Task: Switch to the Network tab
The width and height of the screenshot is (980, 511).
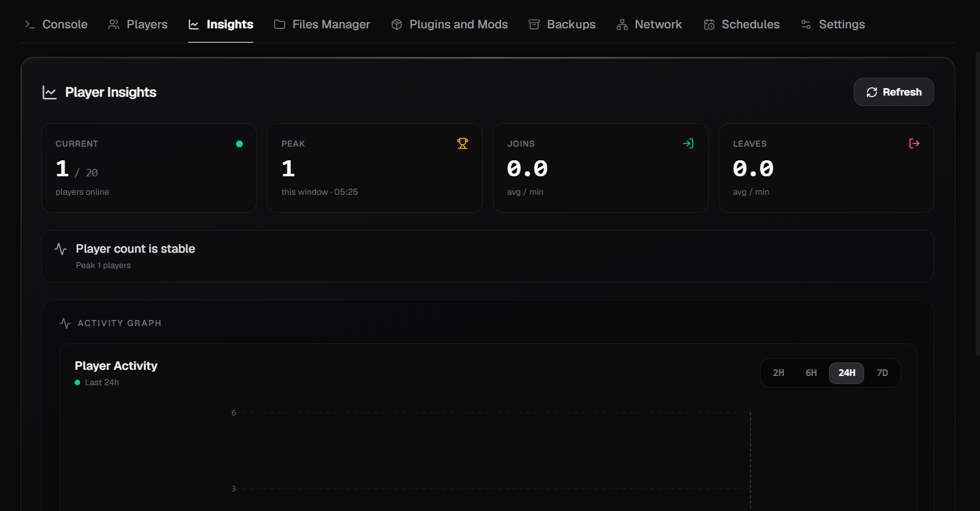Action: [x=649, y=24]
